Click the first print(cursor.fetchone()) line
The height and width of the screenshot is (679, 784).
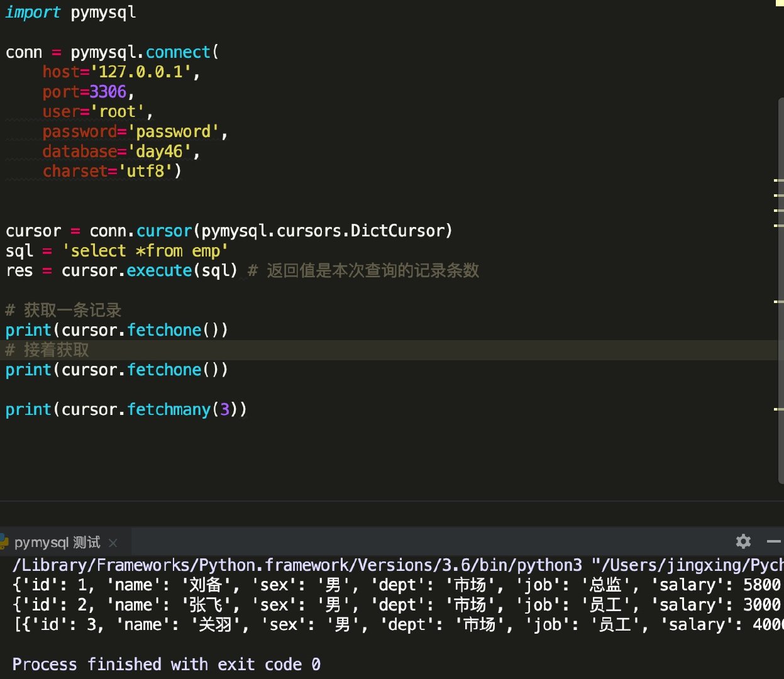[117, 330]
